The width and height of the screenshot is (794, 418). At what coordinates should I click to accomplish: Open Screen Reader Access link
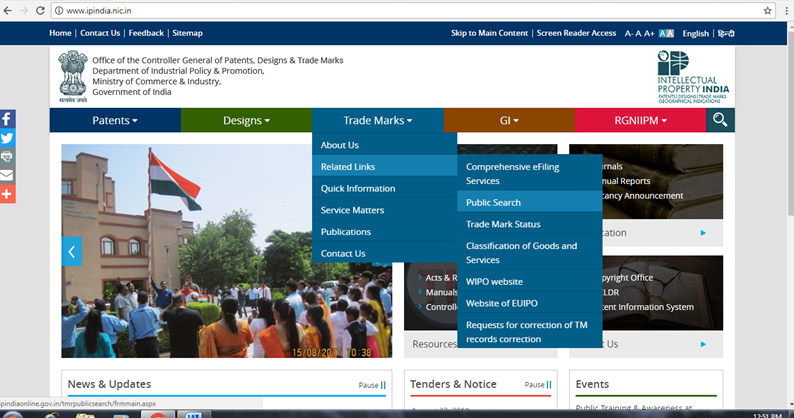(x=576, y=33)
